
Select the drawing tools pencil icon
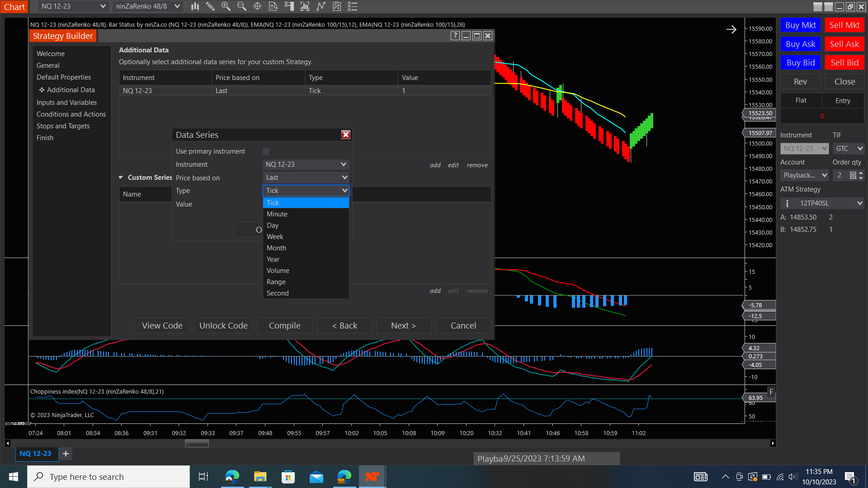point(210,6)
